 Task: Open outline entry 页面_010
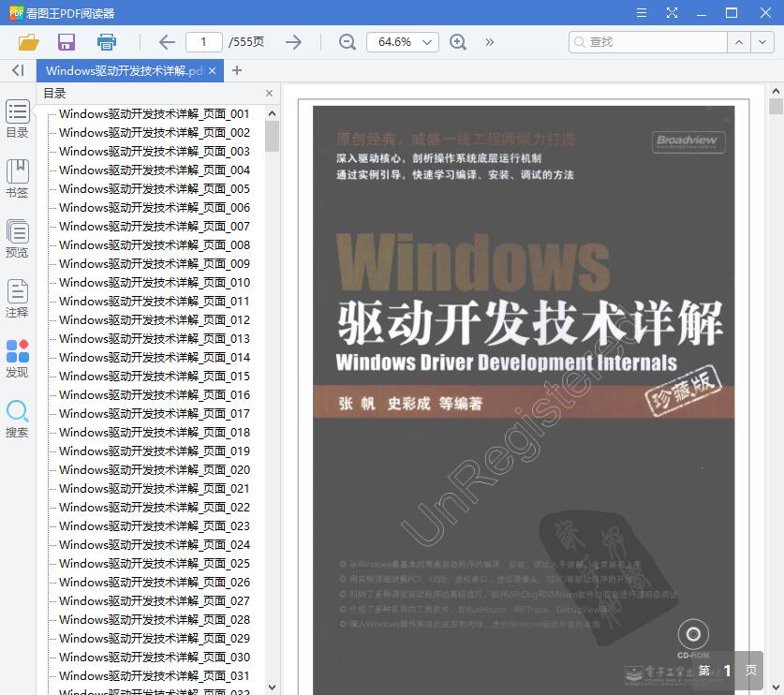pos(154,283)
